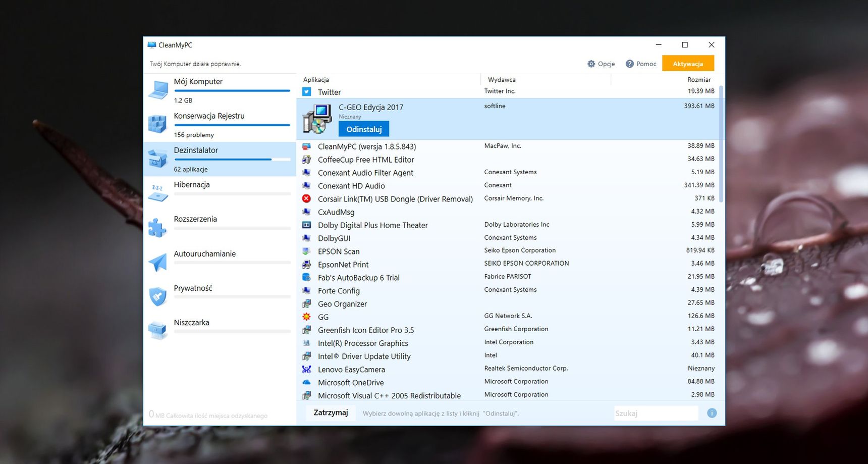The height and width of the screenshot is (464, 868).
Task: Go to Autouruchamianie tab
Action: click(220, 262)
